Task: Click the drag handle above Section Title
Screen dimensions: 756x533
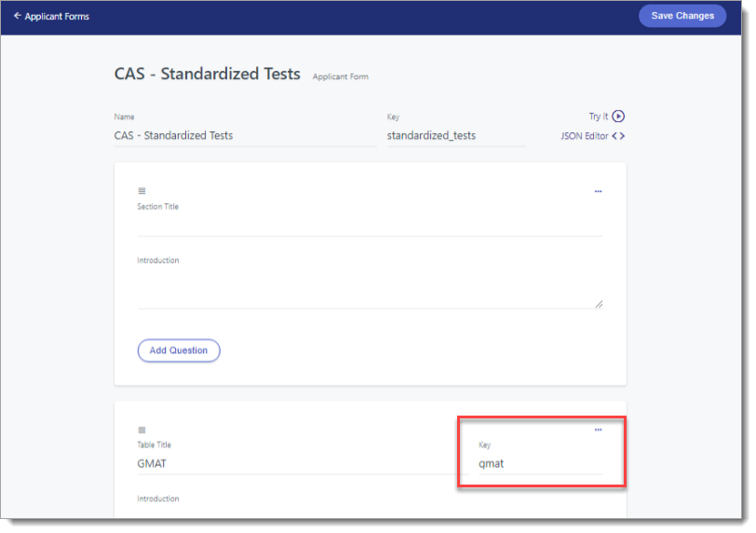Action: click(142, 191)
